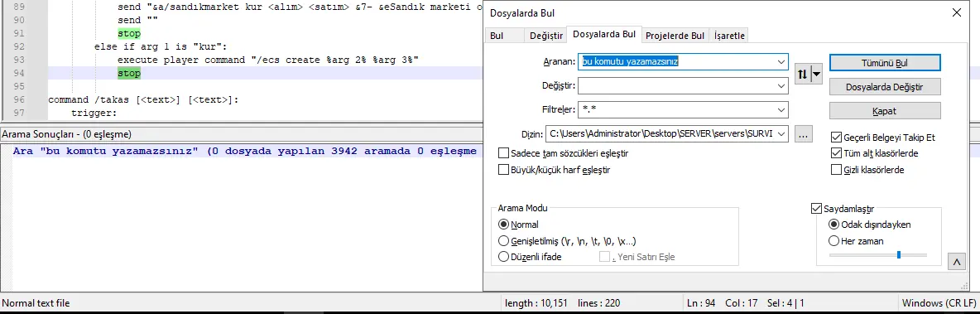Screen dimensions: 980x314
Task: Click the Kapat button
Action: click(885, 111)
